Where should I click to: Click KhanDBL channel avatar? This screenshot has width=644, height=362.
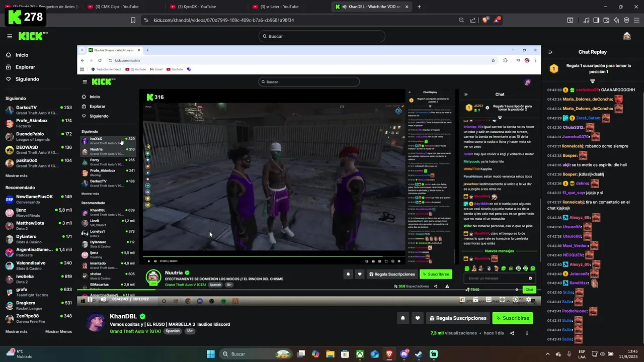click(96, 322)
